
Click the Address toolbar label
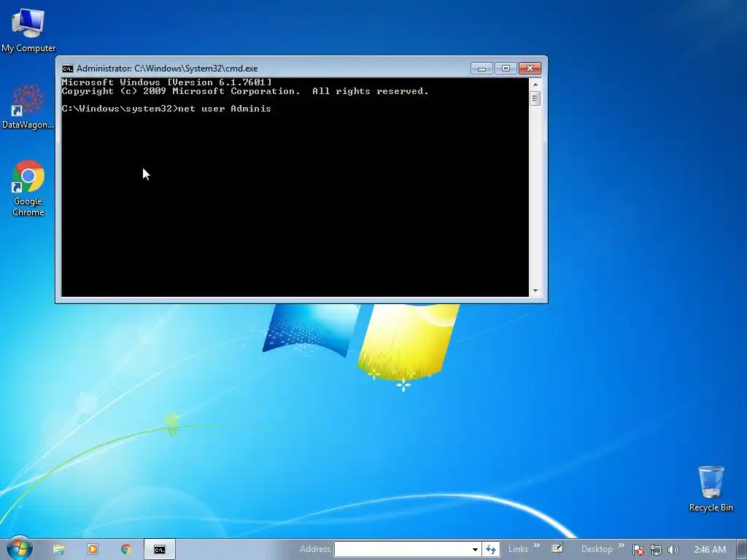(x=315, y=549)
